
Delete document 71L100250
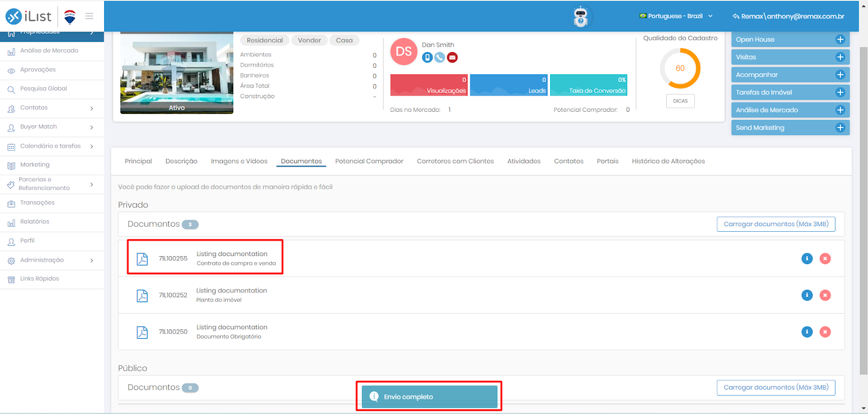(825, 332)
